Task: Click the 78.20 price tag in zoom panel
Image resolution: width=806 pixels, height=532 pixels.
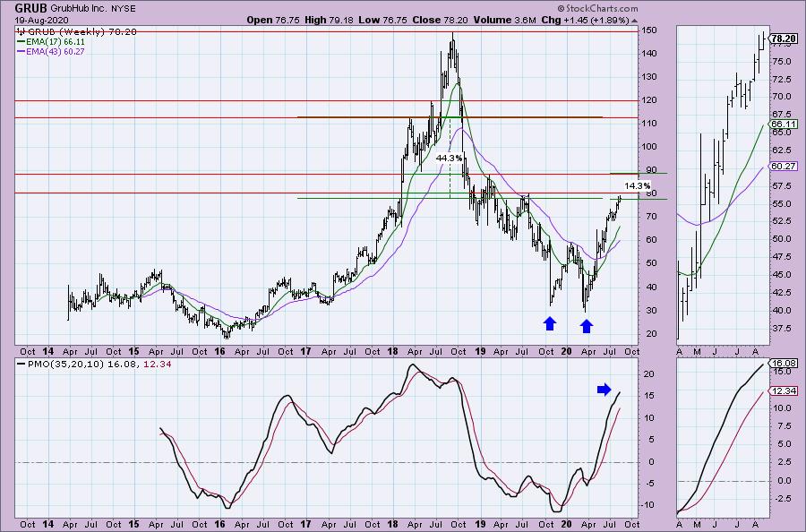Action: coord(784,39)
